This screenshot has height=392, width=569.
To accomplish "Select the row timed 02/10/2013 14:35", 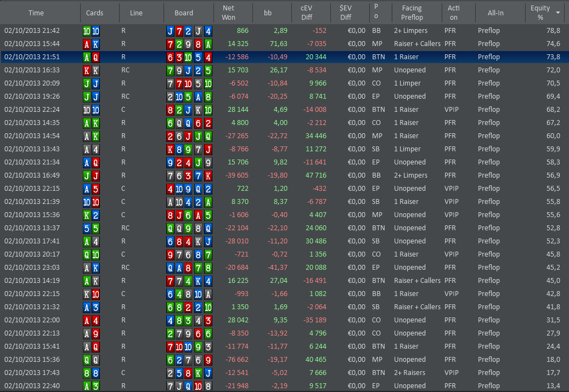I will click(284, 123).
